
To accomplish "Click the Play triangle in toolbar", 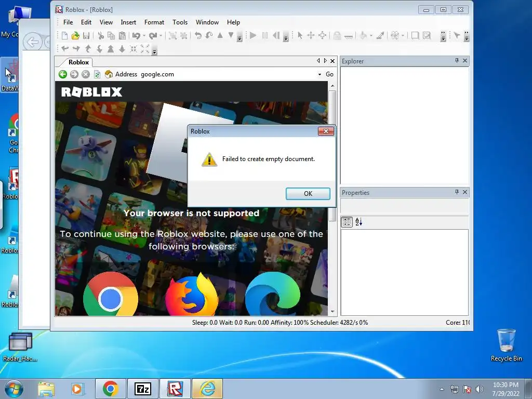I will [253, 35].
